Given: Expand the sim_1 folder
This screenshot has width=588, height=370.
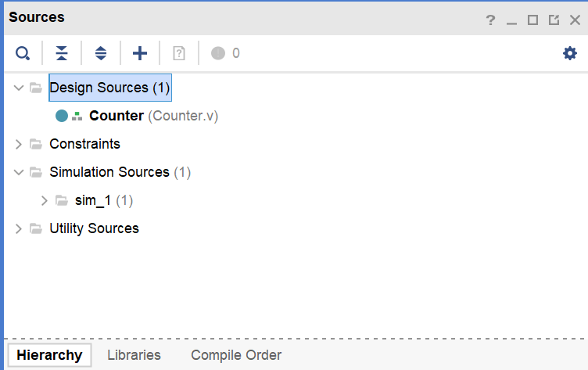Looking at the screenshot, I should (45, 200).
